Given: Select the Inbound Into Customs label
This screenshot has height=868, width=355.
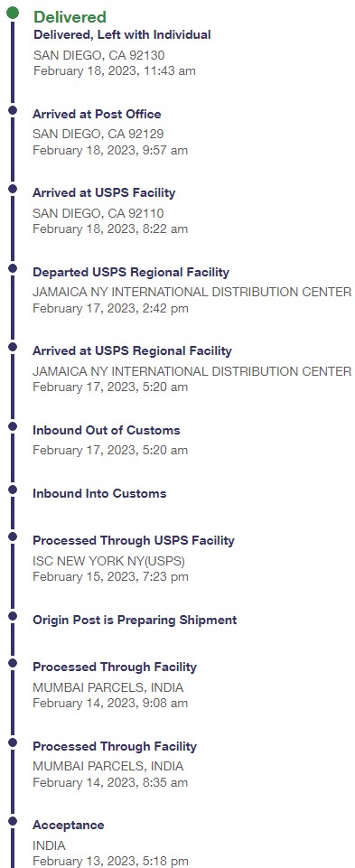Looking at the screenshot, I should pos(99,493).
